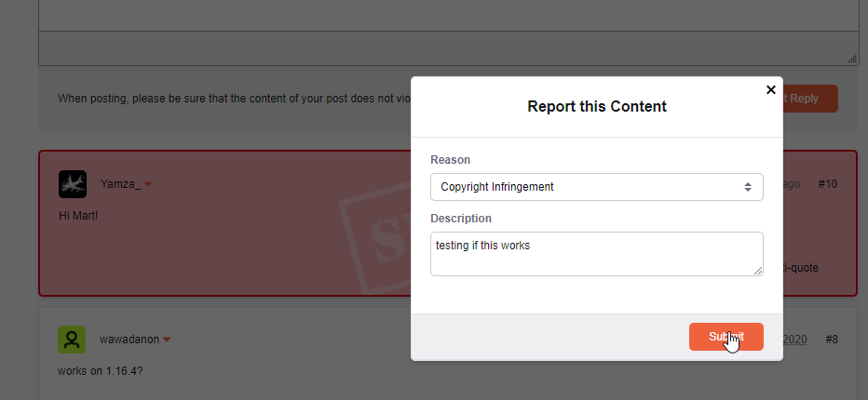
Task: Open the Reason dropdown showing Copyright Infringement
Action: 597,187
